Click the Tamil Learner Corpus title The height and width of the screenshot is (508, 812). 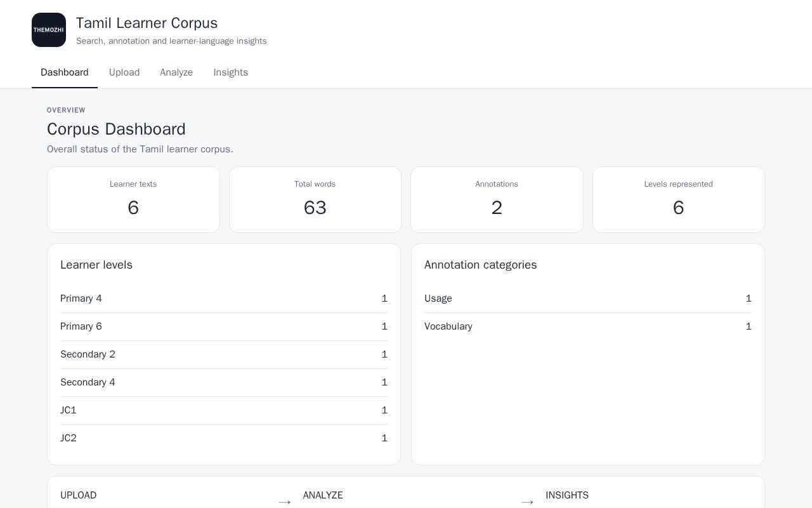(x=147, y=23)
